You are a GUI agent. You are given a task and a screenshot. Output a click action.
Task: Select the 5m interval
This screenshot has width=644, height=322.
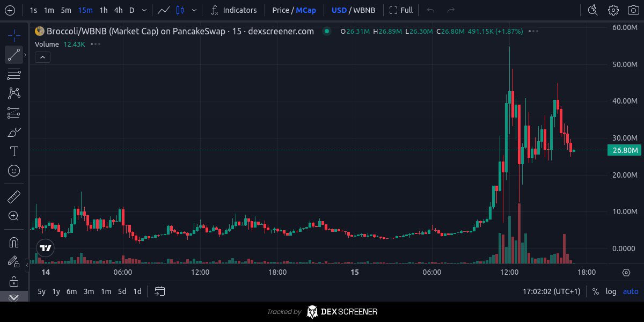[x=66, y=10]
